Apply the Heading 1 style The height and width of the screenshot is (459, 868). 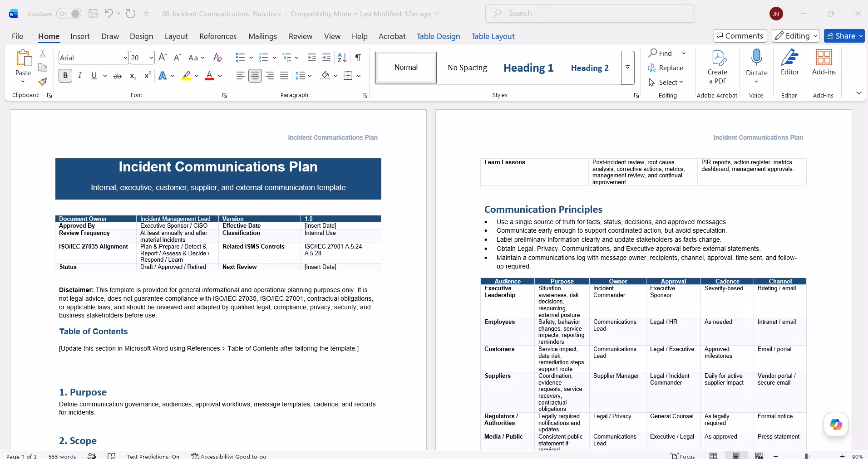coord(528,68)
